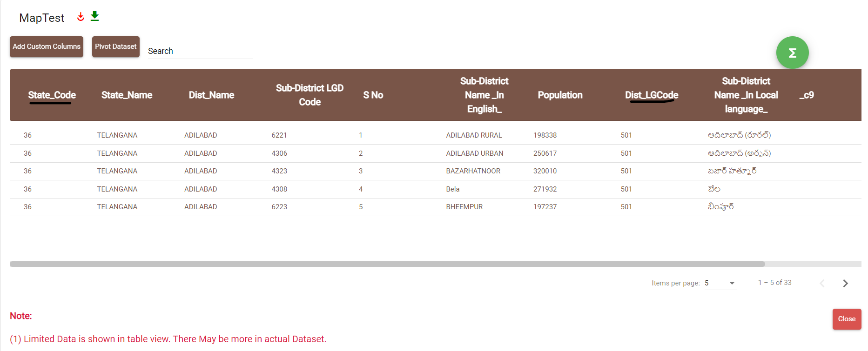This screenshot has height=351, width=868.
Task: Click the ADILABAD RURAL row cell
Action: click(474, 135)
